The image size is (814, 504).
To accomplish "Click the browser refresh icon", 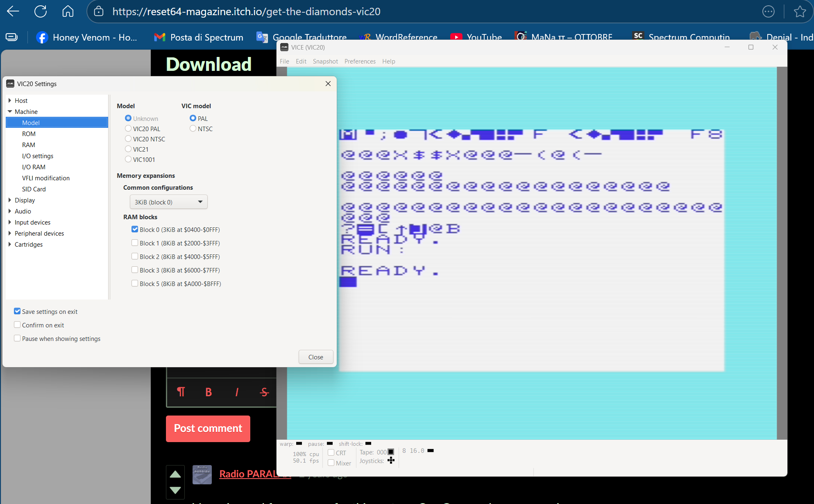I will 41,11.
